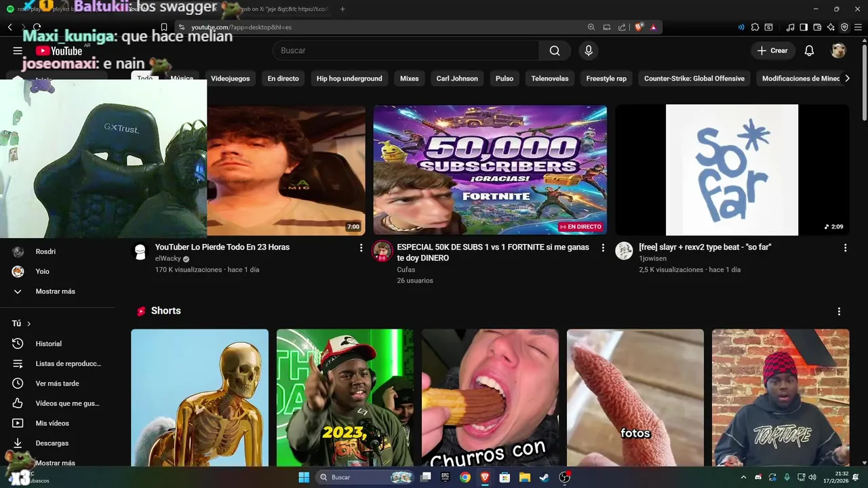This screenshot has height=488, width=868.
Task: Open the browser extensions puzzle icon
Action: 755,27
